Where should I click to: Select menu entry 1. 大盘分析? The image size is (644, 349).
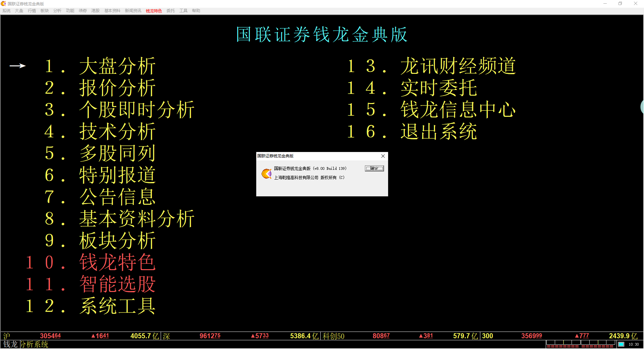coord(100,66)
